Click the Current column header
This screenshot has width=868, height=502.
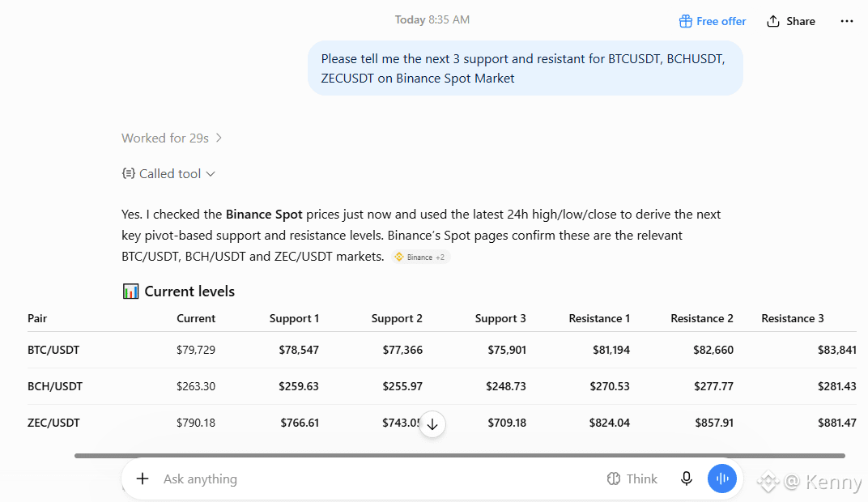point(196,318)
